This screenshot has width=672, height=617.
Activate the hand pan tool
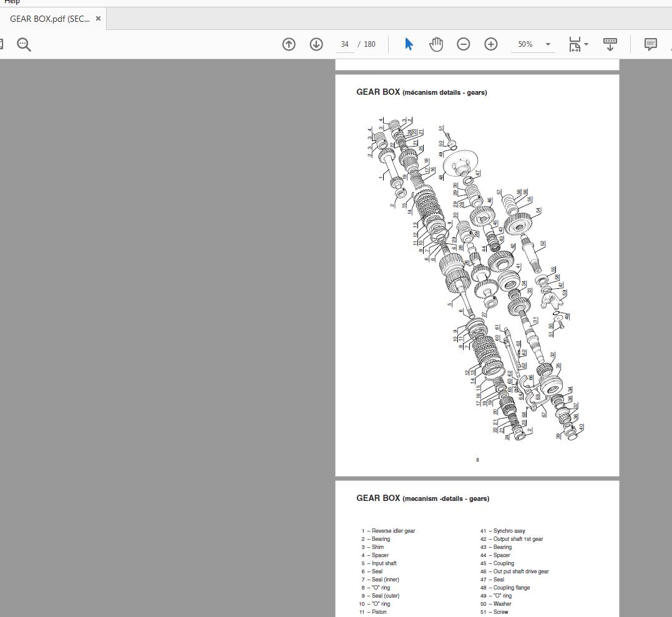436,44
